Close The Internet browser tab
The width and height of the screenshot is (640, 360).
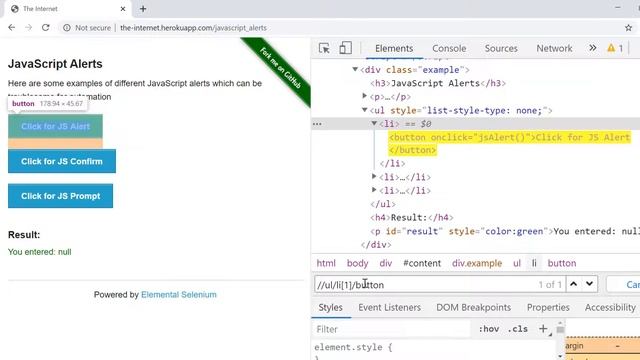[x=123, y=9]
